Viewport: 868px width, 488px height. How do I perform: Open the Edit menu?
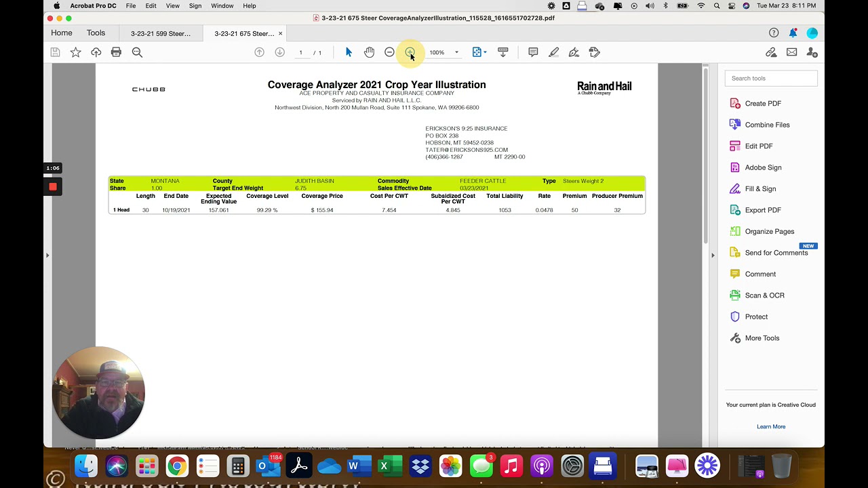(x=151, y=5)
